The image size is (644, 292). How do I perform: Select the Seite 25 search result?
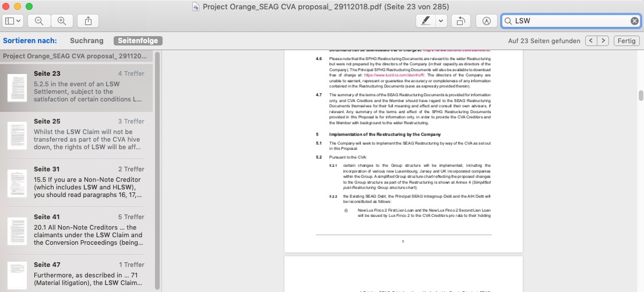76,135
